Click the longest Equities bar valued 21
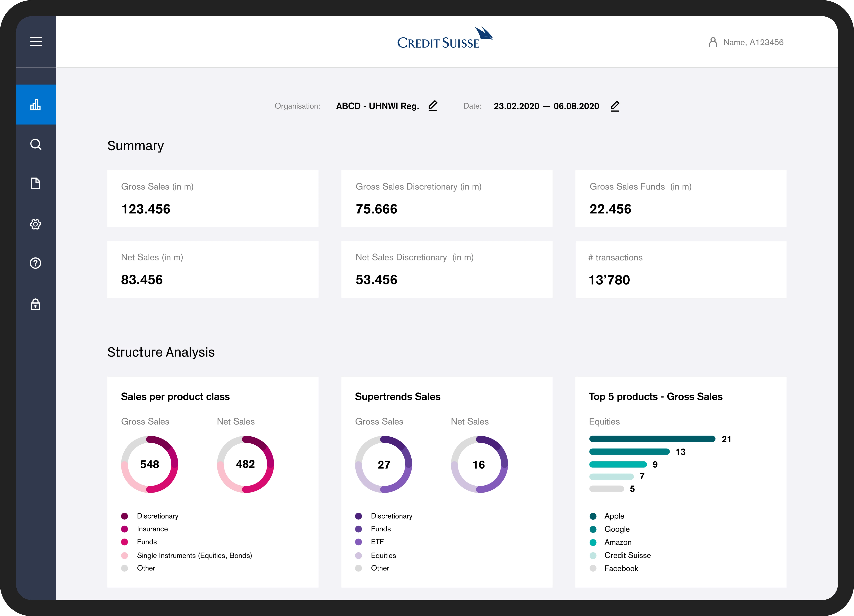 pyautogui.click(x=652, y=439)
